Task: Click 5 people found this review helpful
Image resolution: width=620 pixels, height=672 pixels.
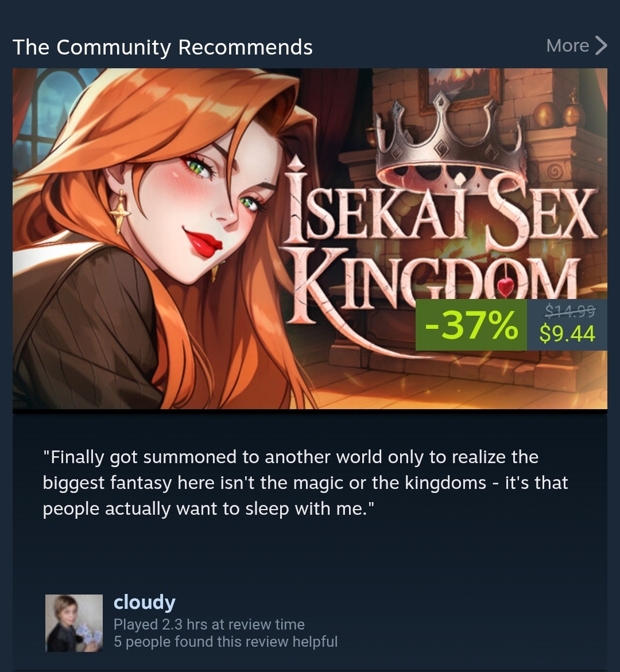Action: tap(226, 642)
